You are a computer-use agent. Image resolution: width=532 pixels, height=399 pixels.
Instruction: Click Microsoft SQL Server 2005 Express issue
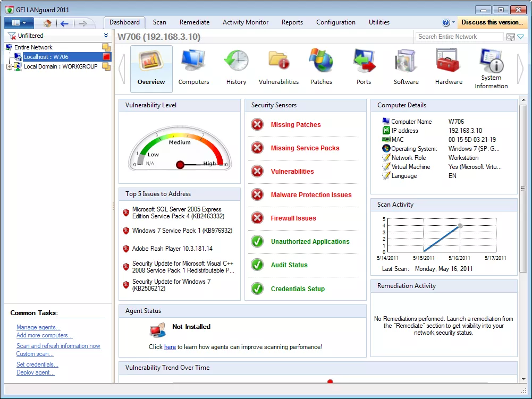178,213
